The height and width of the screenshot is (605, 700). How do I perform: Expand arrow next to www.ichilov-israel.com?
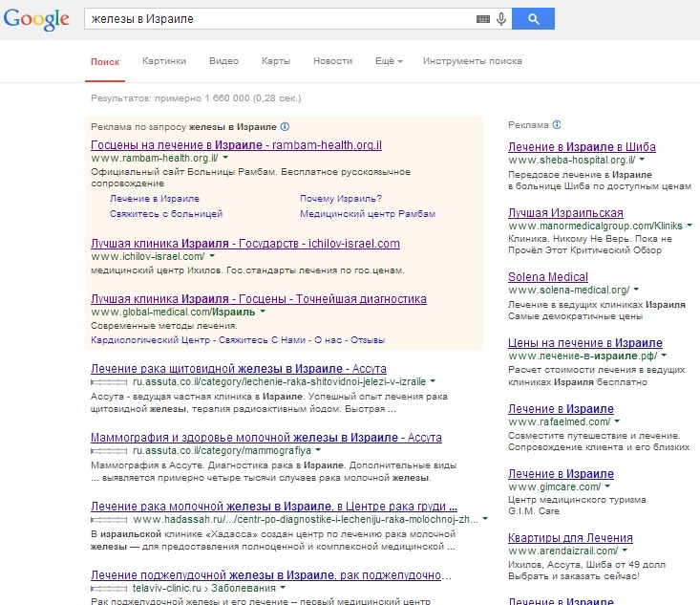(x=212, y=256)
